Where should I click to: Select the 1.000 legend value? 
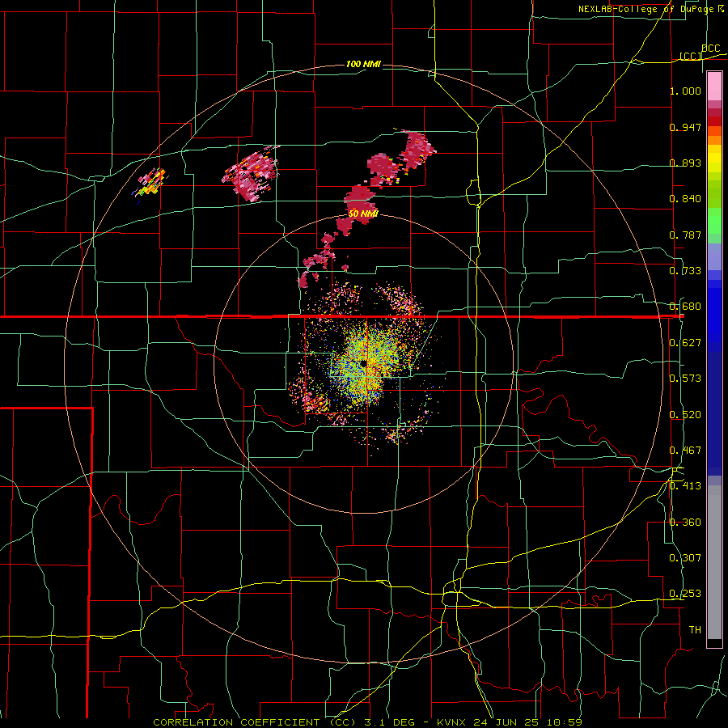tap(685, 91)
